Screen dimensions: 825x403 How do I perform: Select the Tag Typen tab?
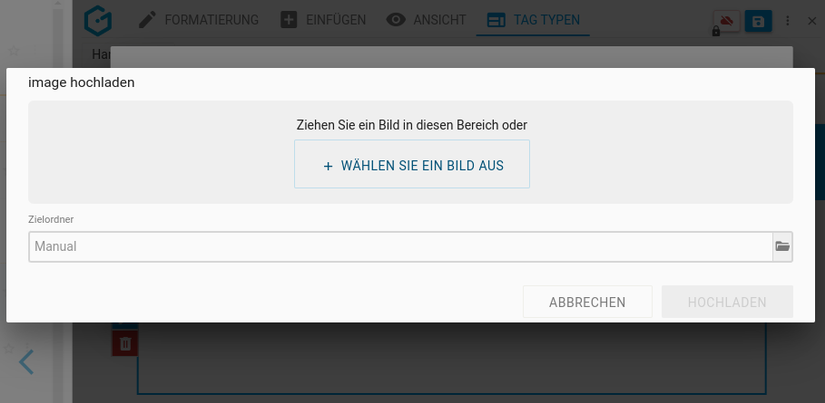pyautogui.click(x=533, y=21)
